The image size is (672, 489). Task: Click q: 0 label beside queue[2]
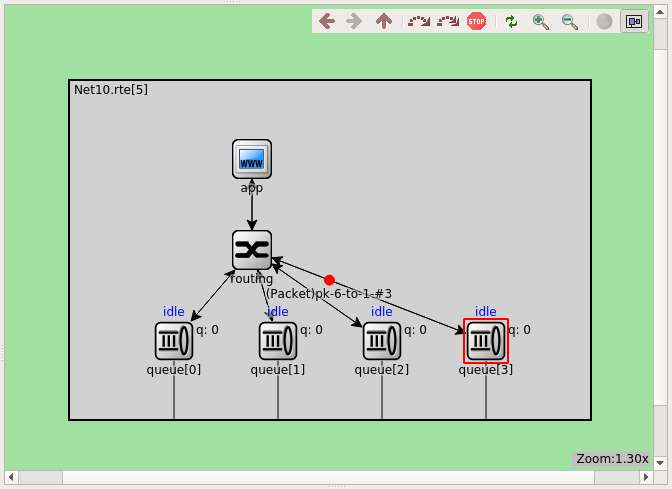(x=415, y=330)
